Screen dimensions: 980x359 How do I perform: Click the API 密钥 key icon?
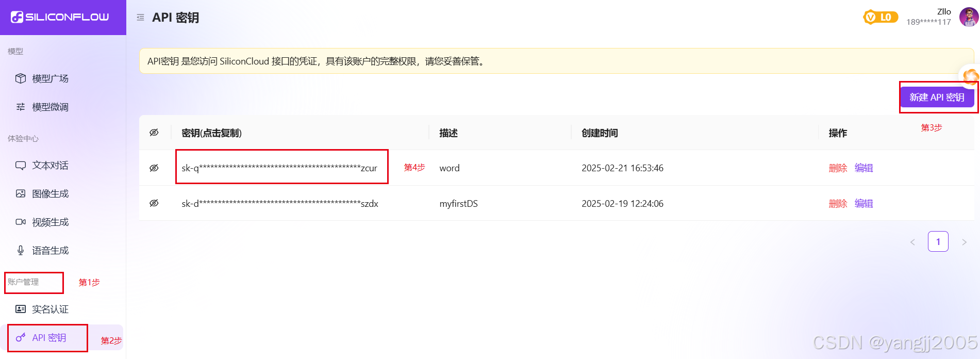(x=21, y=338)
